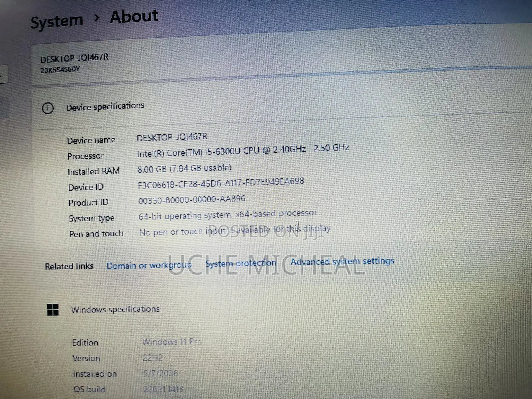Click the About breadcrumb heading
The image size is (532, 399).
coord(134,17)
